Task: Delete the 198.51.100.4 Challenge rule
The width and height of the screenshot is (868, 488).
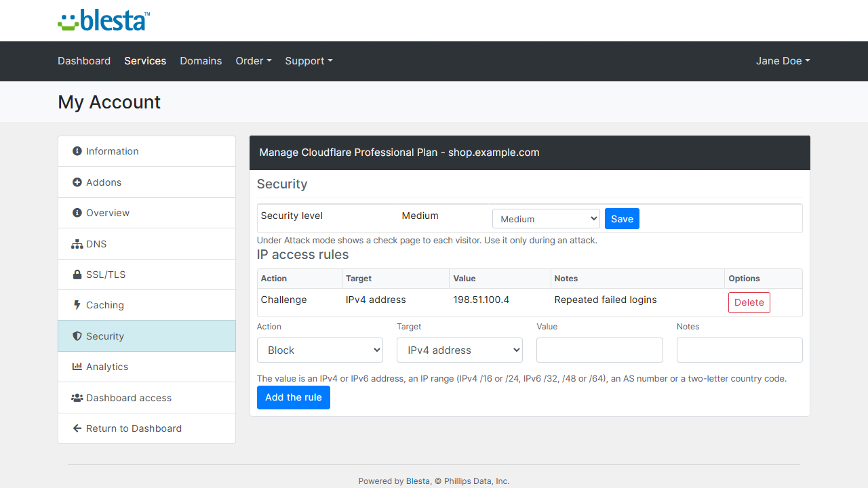Action: coord(749,302)
